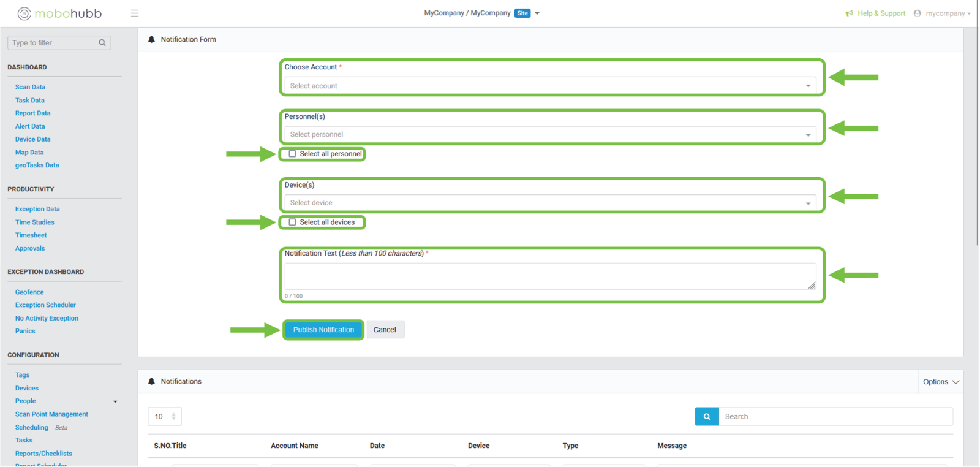The image size is (980, 467).
Task: Click the page size stepper showing 10
Action: tap(165, 417)
